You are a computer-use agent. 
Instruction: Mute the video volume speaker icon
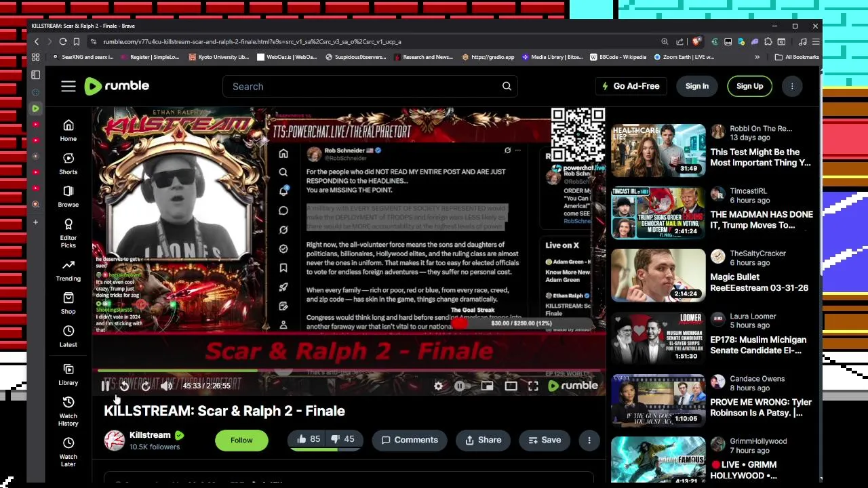(166, 386)
